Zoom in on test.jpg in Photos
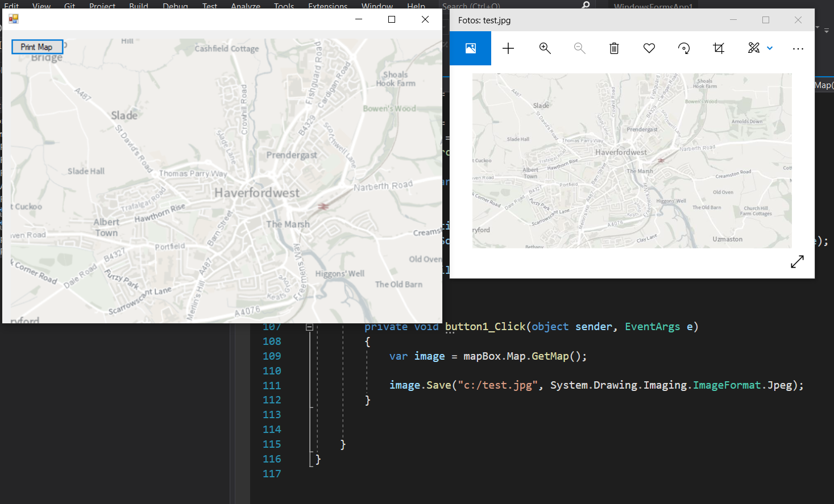This screenshot has height=504, width=834. pos(545,48)
